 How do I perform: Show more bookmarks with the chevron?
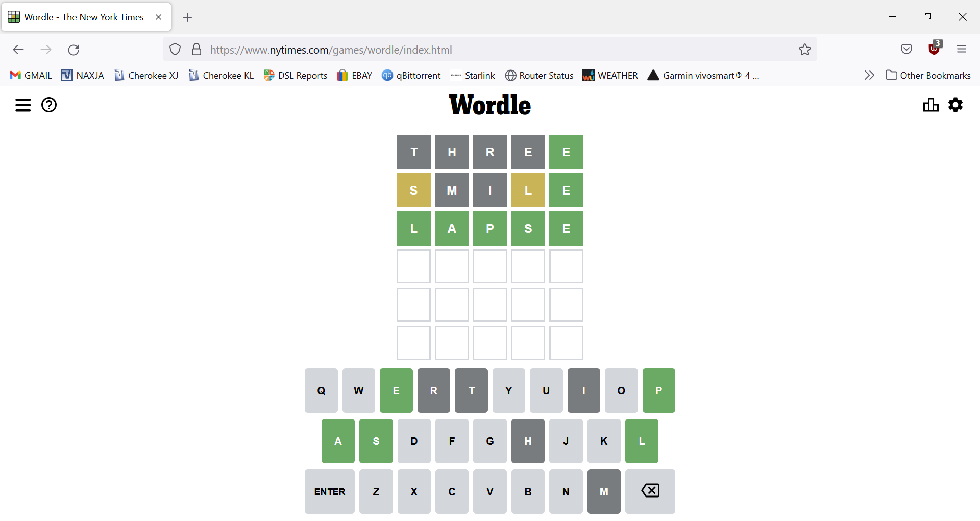(869, 76)
